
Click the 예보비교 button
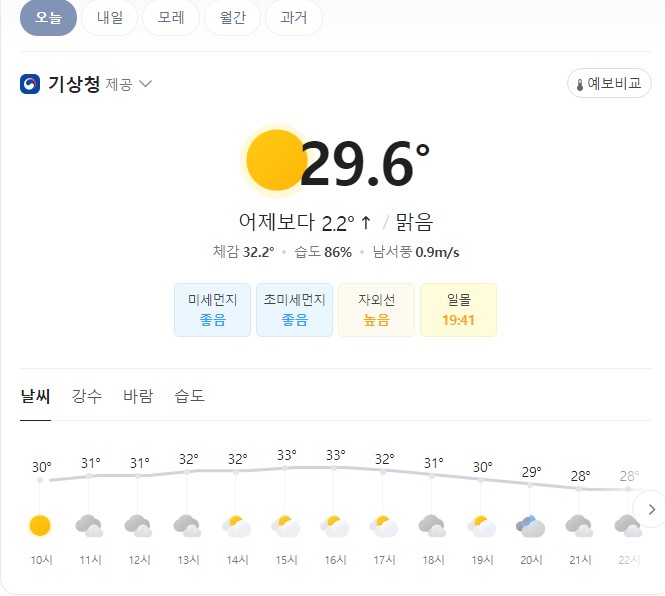609,84
